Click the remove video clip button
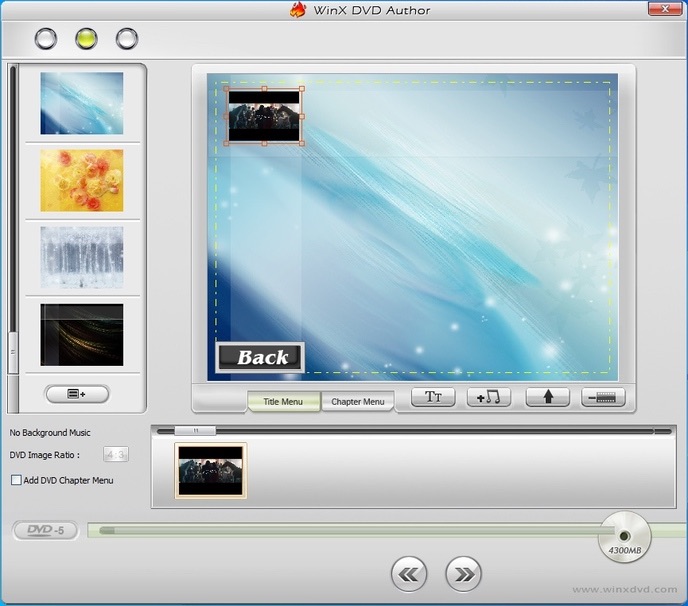The height and width of the screenshot is (606, 688). coord(603,397)
